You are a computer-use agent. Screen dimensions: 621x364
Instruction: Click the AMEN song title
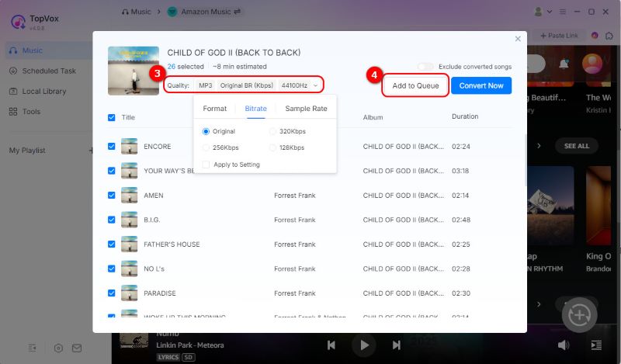pos(153,196)
